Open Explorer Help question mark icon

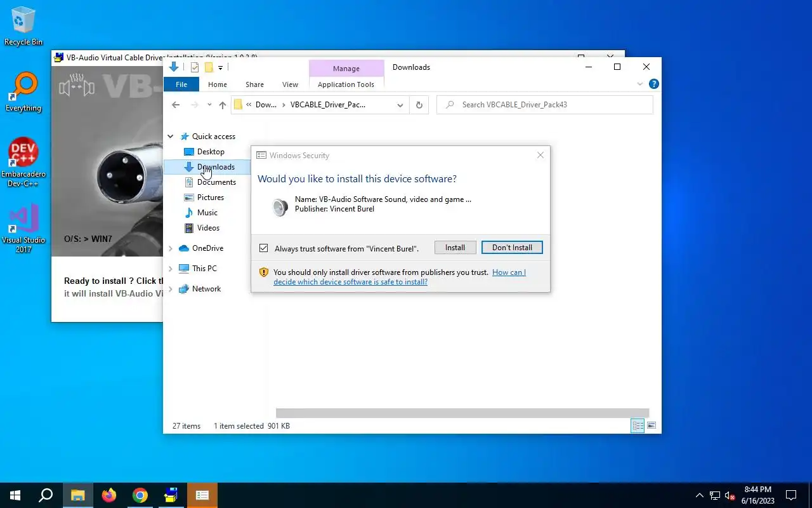653,84
